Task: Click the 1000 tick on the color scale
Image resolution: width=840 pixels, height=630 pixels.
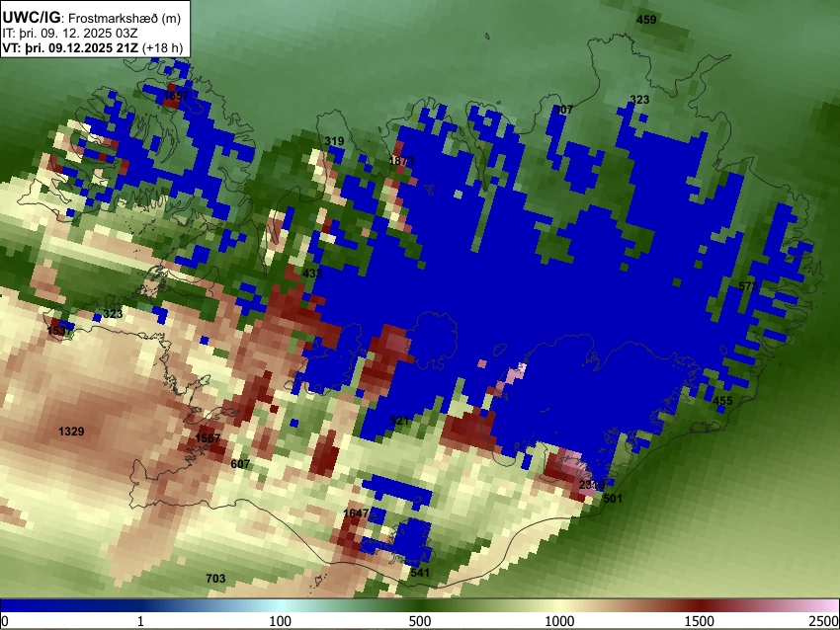Action: (x=559, y=621)
